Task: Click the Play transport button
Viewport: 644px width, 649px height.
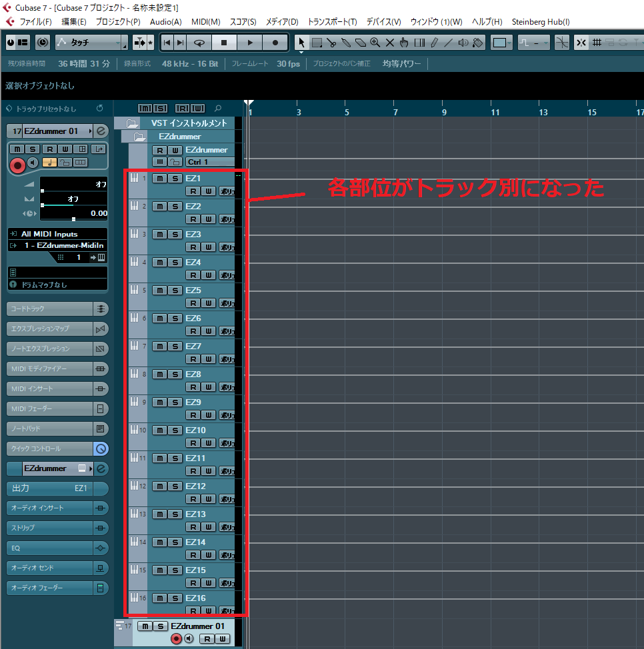Action: (x=250, y=43)
